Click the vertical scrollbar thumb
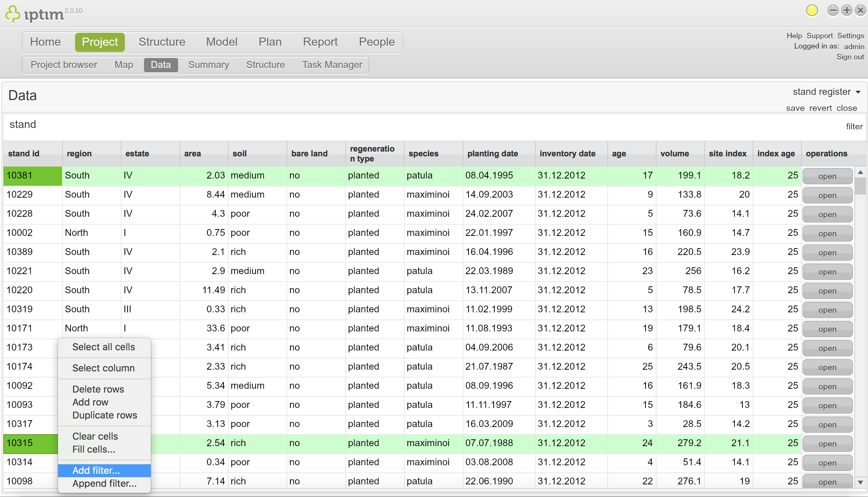The image size is (868, 497). click(x=860, y=186)
